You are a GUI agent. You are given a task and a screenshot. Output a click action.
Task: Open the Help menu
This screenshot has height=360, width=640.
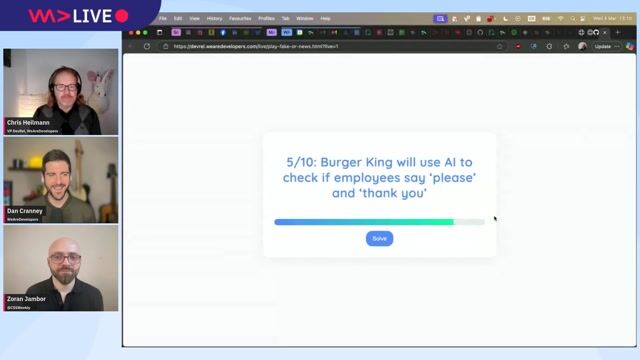click(x=325, y=19)
